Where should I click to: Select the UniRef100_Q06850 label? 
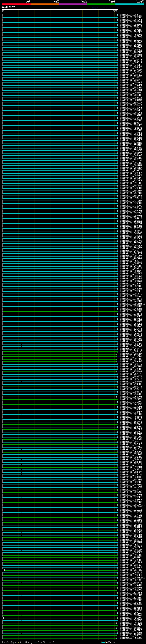pos(131,93)
